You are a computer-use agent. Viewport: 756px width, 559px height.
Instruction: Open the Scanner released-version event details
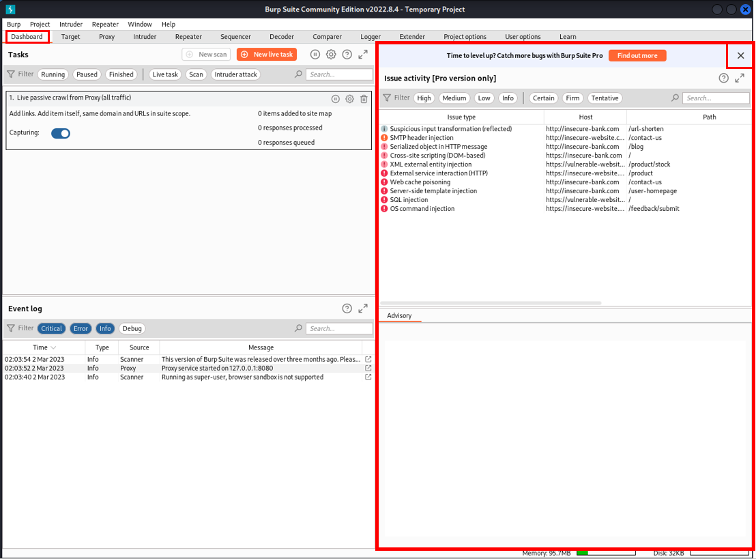pyautogui.click(x=368, y=359)
